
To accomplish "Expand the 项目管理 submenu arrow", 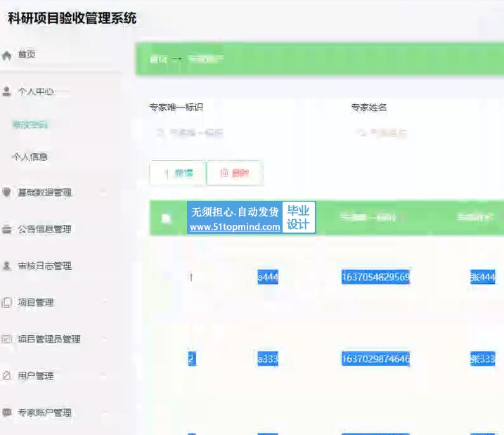I will point(105,303).
